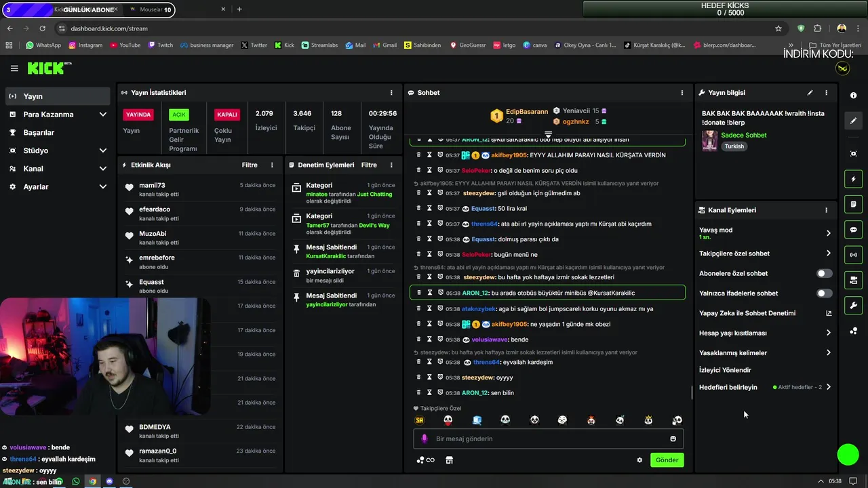The image size is (868, 488).
Task: Open Yayın istatistikleri panel options menu
Action: [391, 93]
